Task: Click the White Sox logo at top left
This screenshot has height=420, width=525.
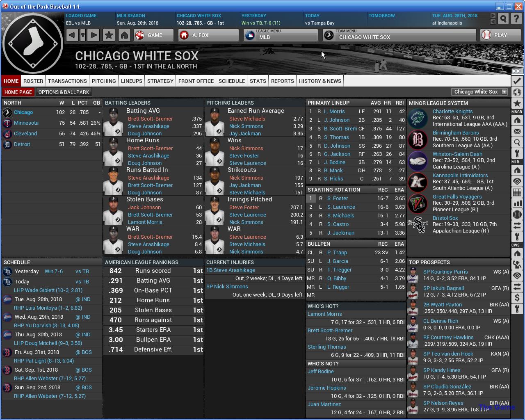Action: [33, 43]
